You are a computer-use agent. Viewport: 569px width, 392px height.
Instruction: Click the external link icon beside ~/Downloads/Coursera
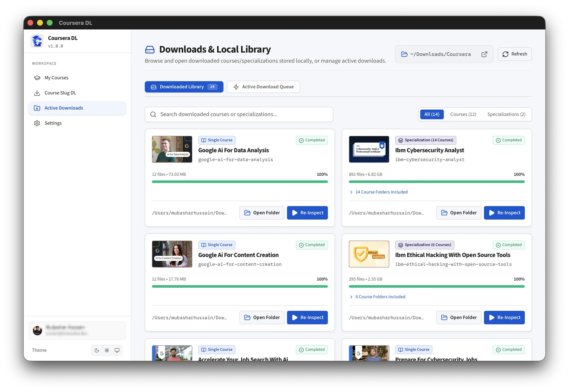coord(484,54)
